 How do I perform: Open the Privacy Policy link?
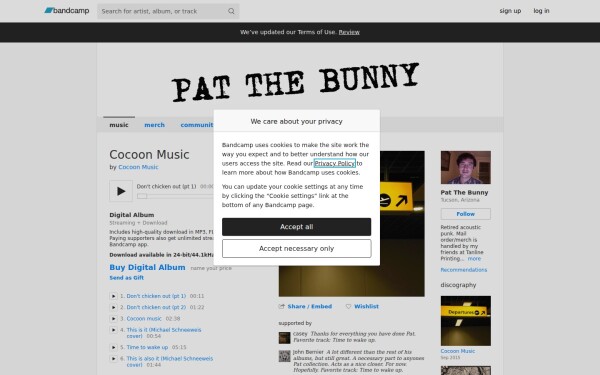click(x=335, y=163)
